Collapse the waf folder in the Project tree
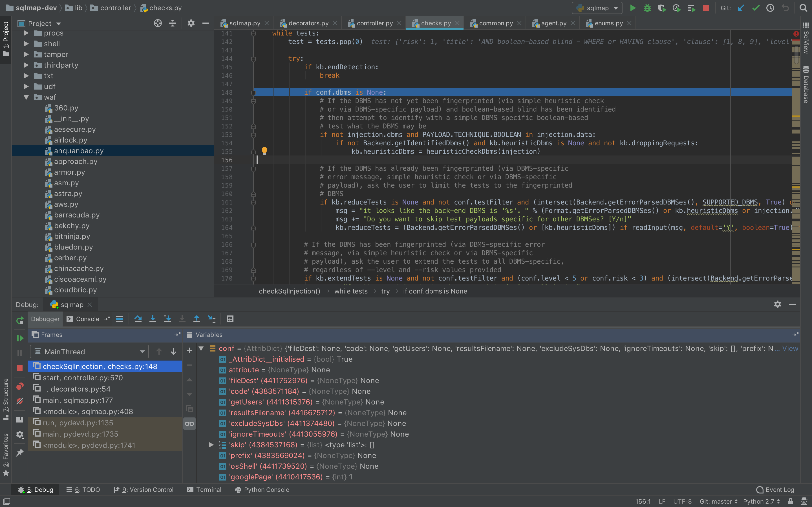812x507 pixels. click(x=27, y=97)
